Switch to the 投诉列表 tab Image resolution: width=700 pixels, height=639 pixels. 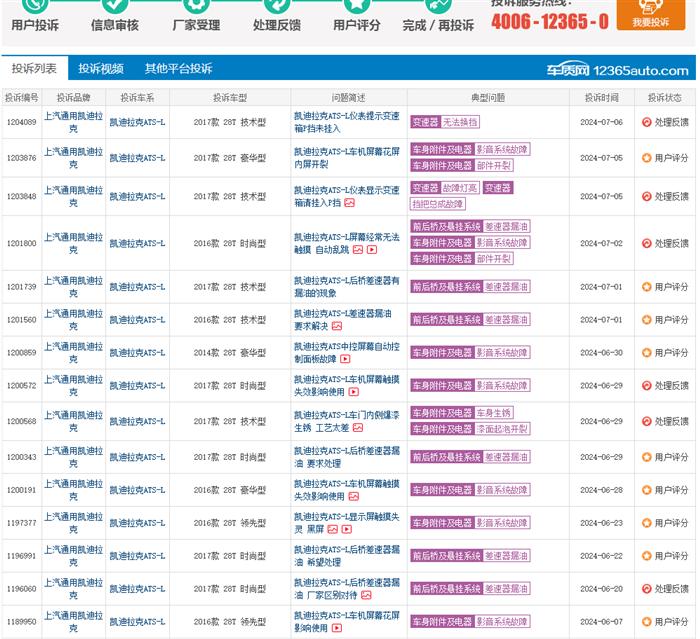[34, 68]
